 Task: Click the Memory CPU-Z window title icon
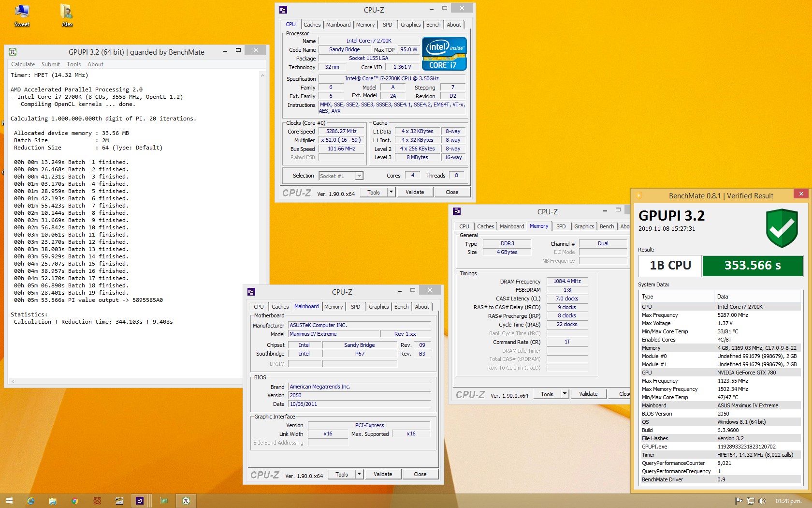pyautogui.click(x=457, y=211)
